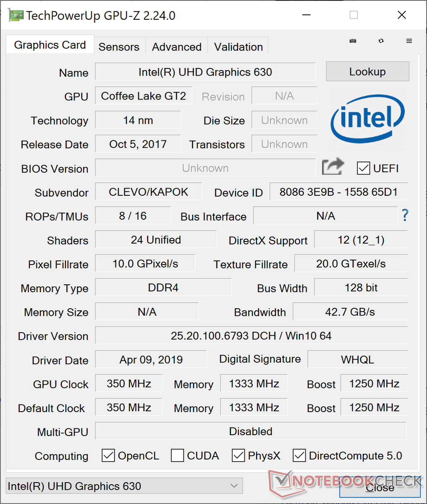Click the refresh icon in the toolbar
Image resolution: width=427 pixels, height=504 pixels.
click(381, 41)
